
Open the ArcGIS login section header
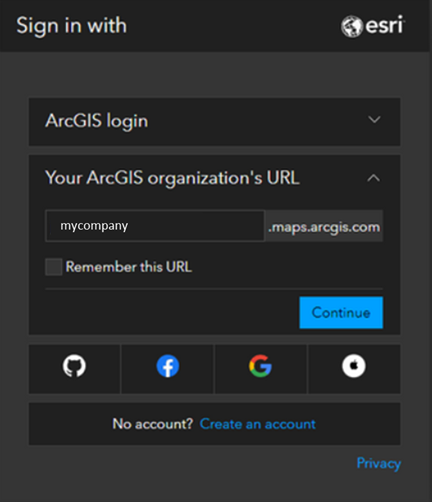tap(215, 122)
